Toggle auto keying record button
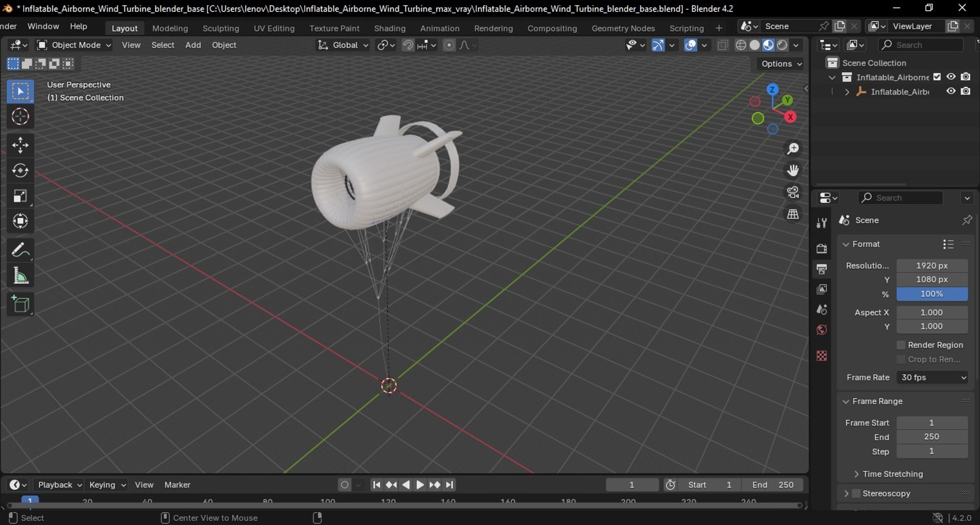 pos(345,485)
